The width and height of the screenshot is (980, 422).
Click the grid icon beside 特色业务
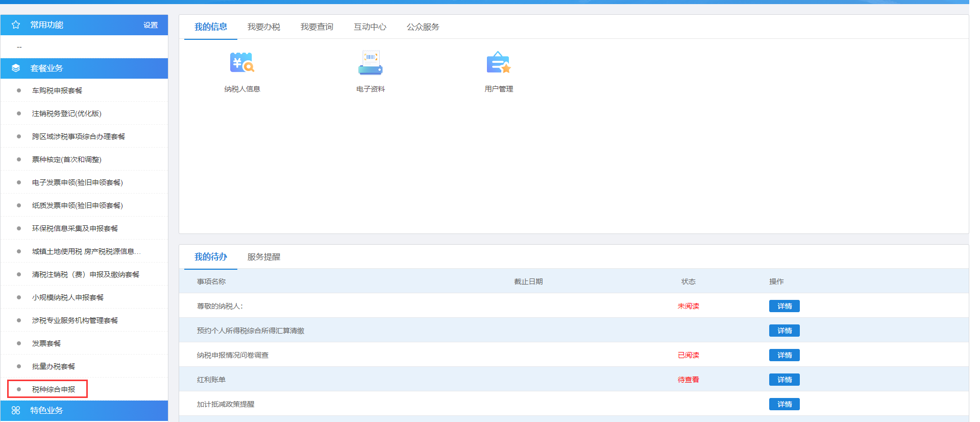point(16,410)
